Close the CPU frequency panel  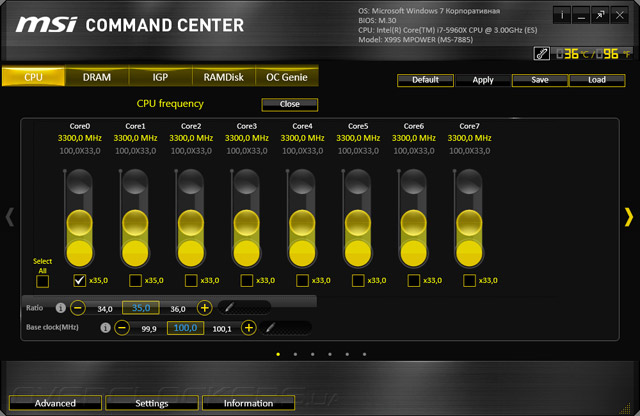(290, 104)
